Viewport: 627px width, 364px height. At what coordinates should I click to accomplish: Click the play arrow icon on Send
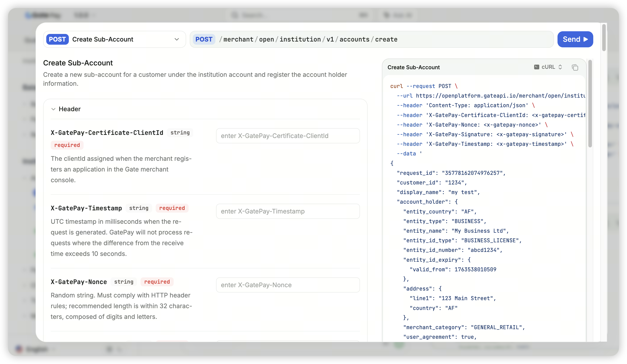click(x=586, y=39)
